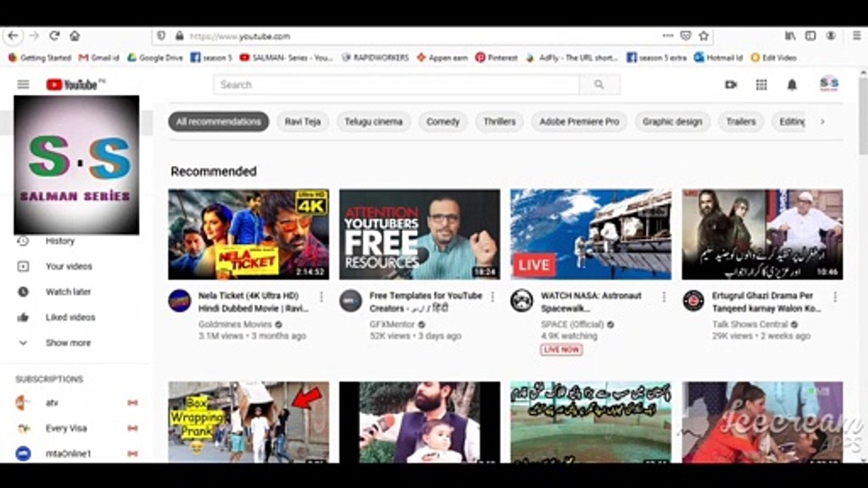Click inside the YouTube Search field
This screenshot has height=488, width=868.
pos(397,85)
